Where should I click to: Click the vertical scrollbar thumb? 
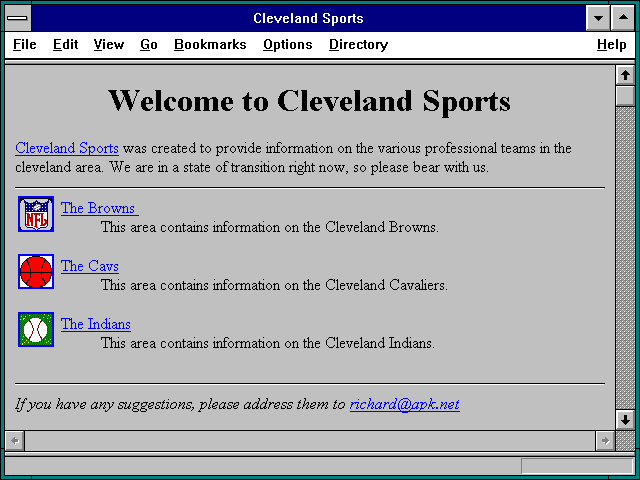point(625,96)
